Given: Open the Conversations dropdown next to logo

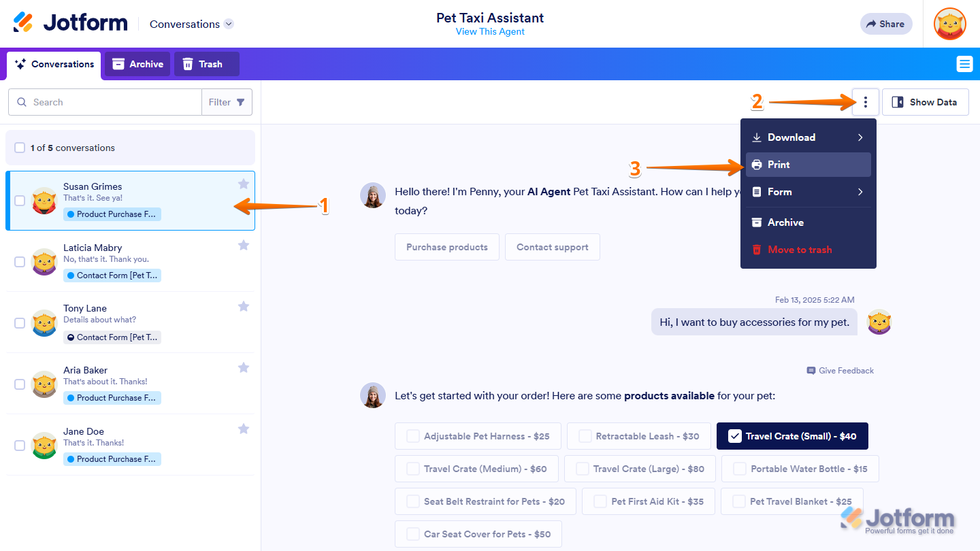Looking at the screenshot, I should coord(191,24).
